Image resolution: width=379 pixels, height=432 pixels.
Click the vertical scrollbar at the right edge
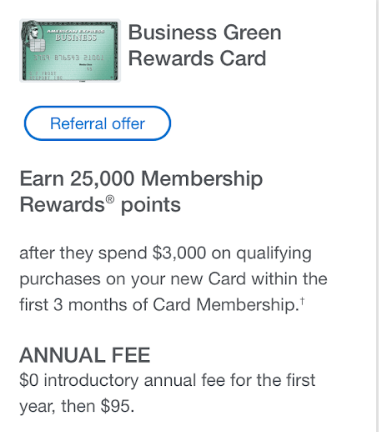377,216
